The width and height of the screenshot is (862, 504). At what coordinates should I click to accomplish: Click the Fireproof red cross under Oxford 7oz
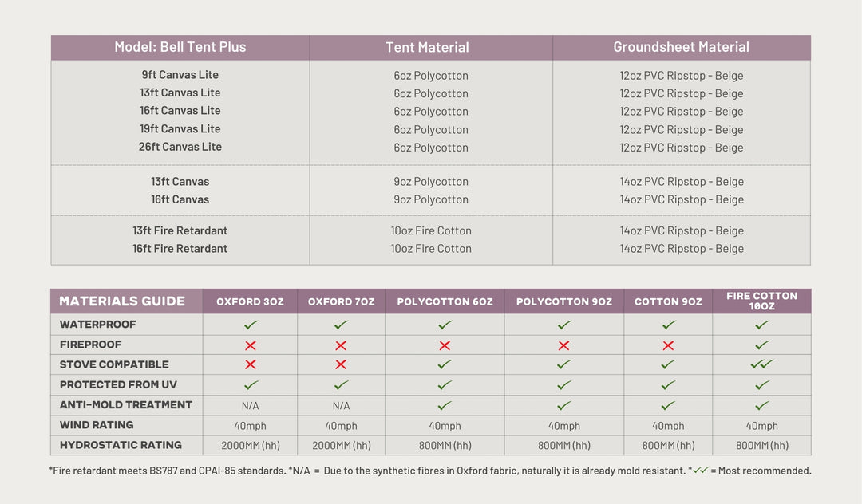341,345
